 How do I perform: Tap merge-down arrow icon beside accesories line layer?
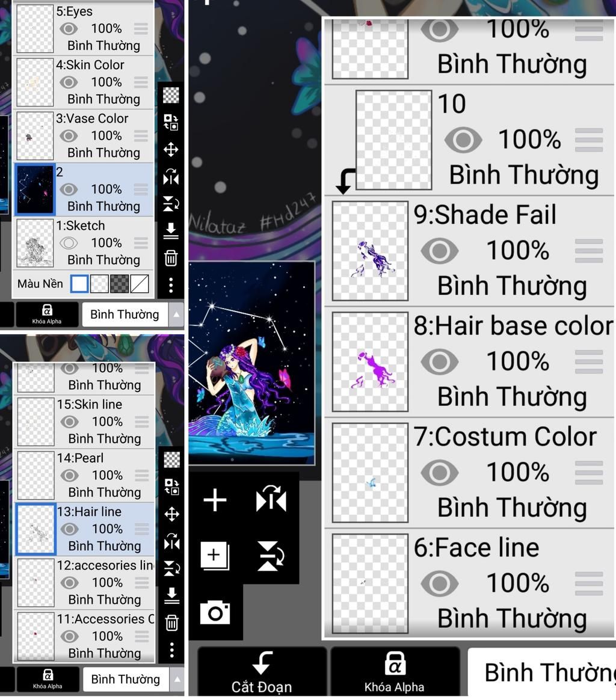point(171,595)
